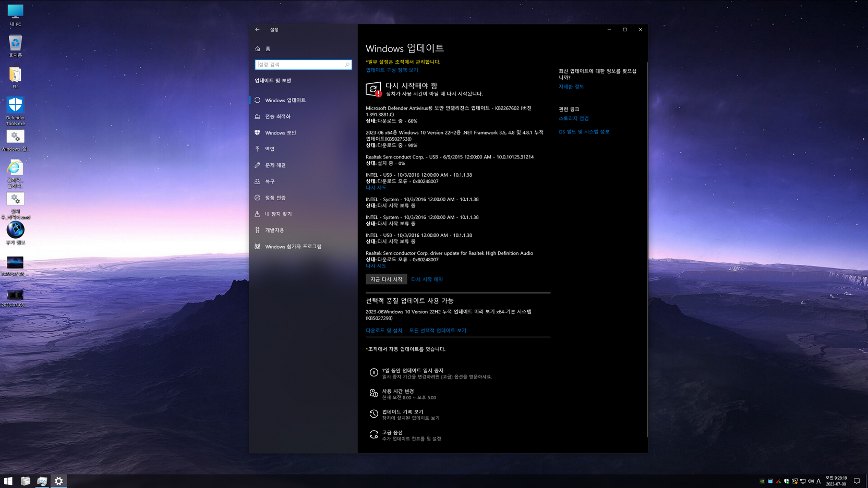Select the Etc folder on the desktop
868x488 pixels.
(x=15, y=78)
